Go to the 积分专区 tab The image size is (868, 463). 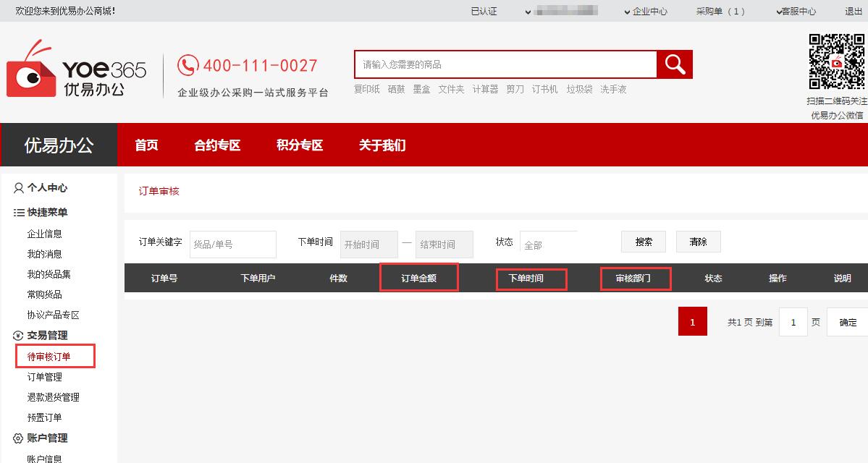[300, 145]
